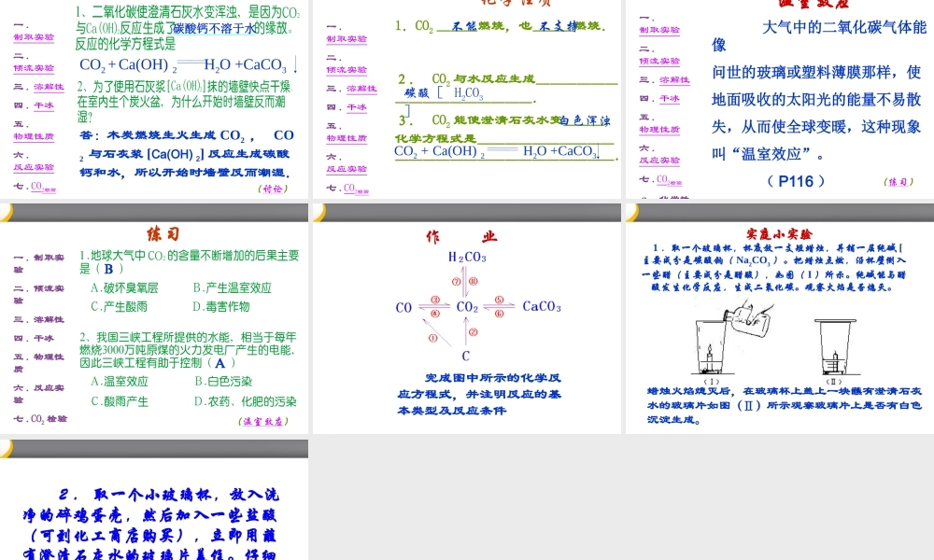Open 倾流实验 link in the greenhouse-effect slide
The image size is (934, 560).
click(x=659, y=61)
